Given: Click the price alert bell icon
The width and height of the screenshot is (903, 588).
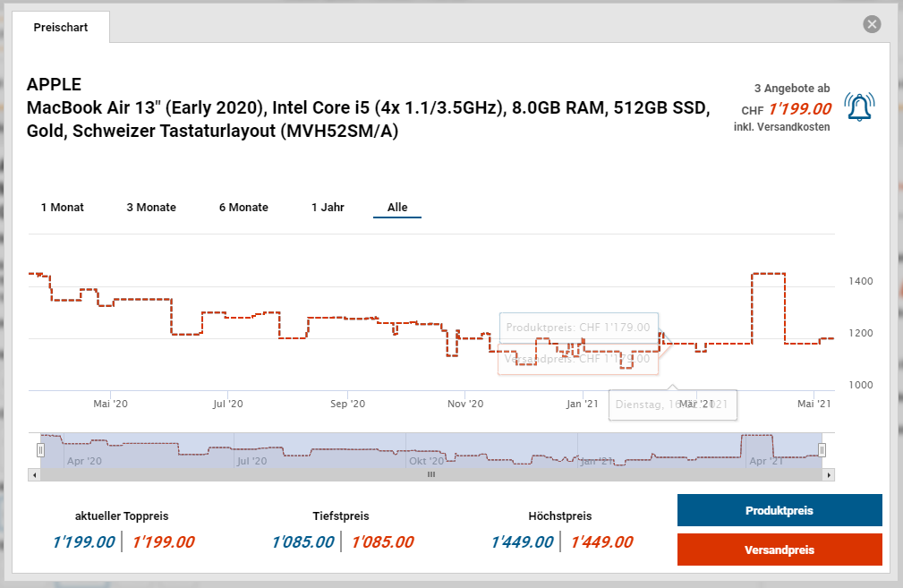Looking at the screenshot, I should coord(859,107).
